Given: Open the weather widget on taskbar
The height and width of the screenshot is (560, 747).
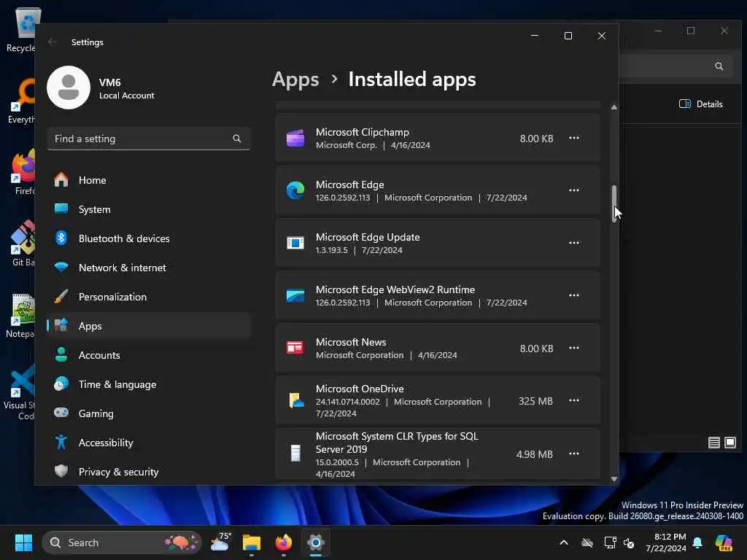Looking at the screenshot, I should coord(220,542).
